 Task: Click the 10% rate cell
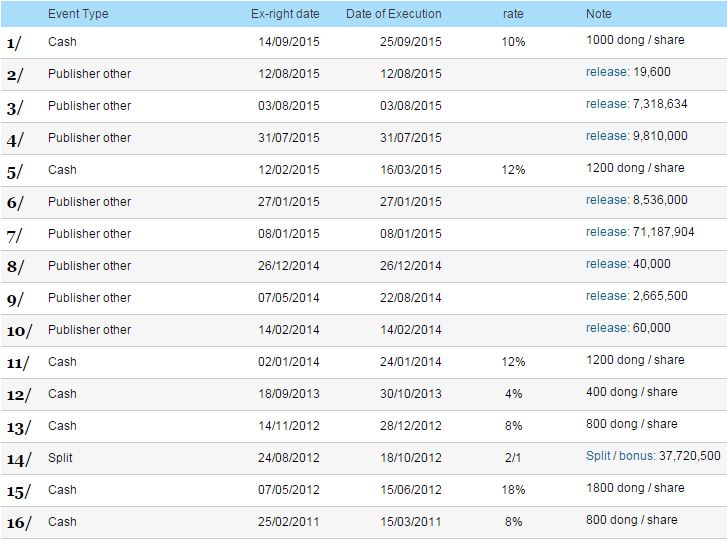click(x=513, y=42)
